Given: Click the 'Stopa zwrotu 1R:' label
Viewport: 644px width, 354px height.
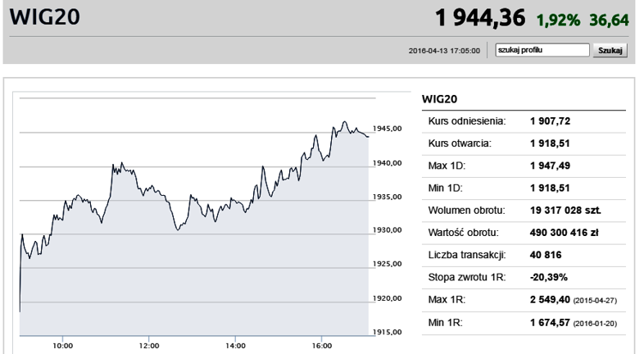Looking at the screenshot, I should [x=466, y=278].
